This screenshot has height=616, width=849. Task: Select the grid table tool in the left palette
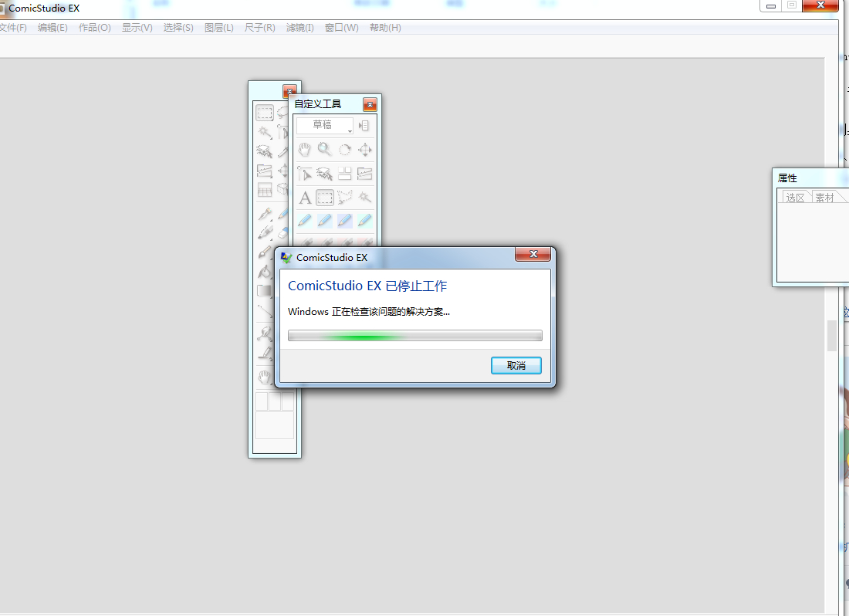tap(265, 190)
